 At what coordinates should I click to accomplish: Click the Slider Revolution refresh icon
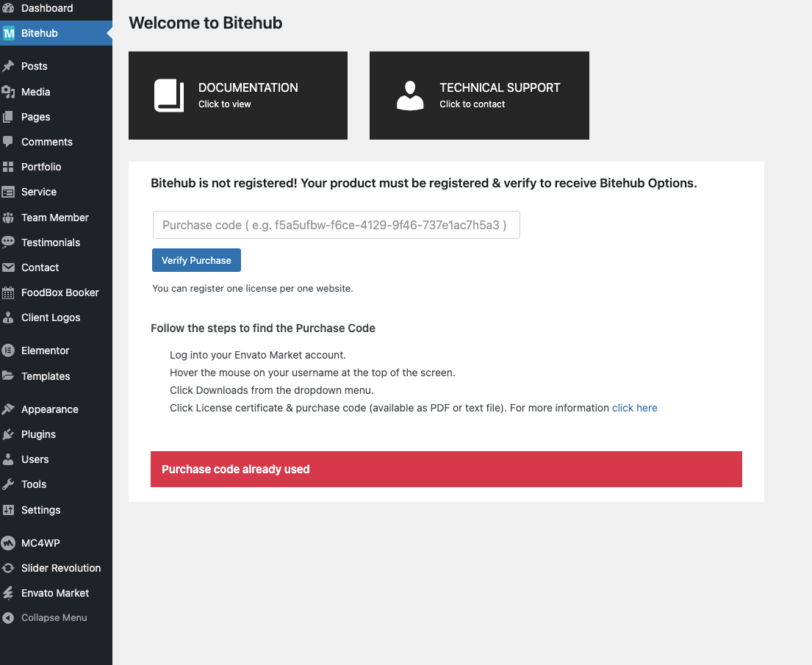[x=8, y=568]
